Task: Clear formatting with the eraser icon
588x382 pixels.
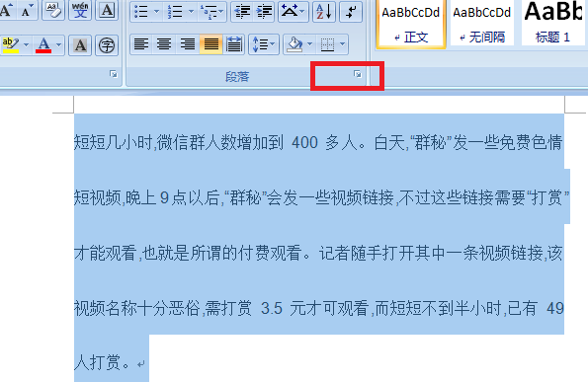Action: [x=53, y=10]
